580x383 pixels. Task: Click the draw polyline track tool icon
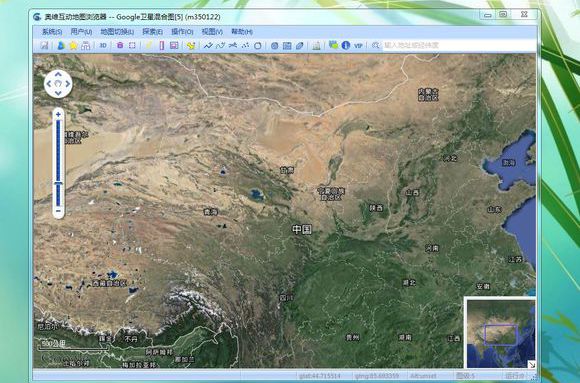point(208,46)
